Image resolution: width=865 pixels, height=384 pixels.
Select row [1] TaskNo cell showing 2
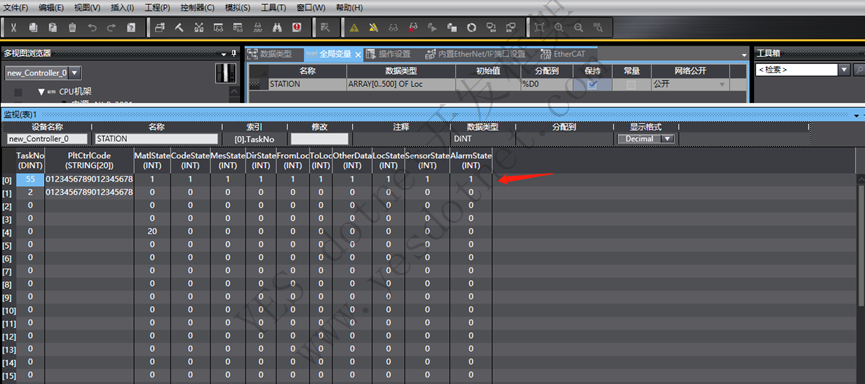pyautogui.click(x=30, y=193)
